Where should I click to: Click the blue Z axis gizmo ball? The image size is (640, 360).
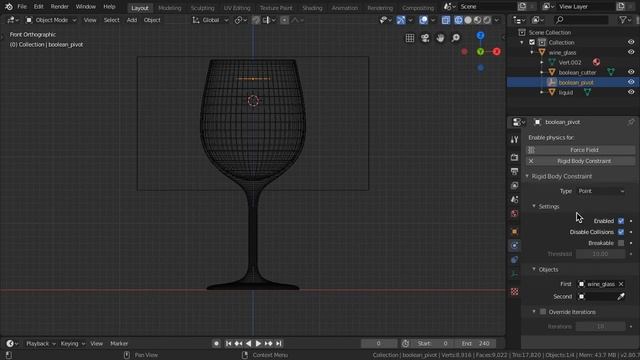[x=480, y=36]
